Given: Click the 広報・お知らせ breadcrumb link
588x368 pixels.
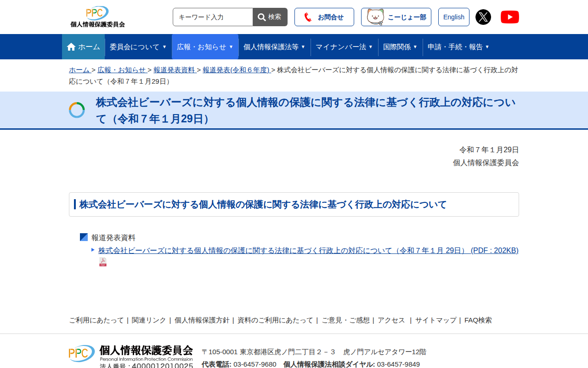Looking at the screenshot, I should click(x=122, y=70).
